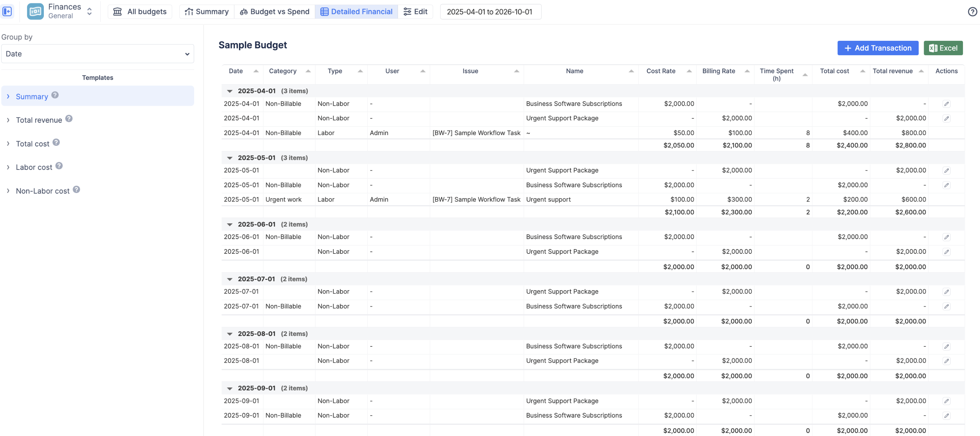Click help icon beside Labor cost

click(x=59, y=166)
